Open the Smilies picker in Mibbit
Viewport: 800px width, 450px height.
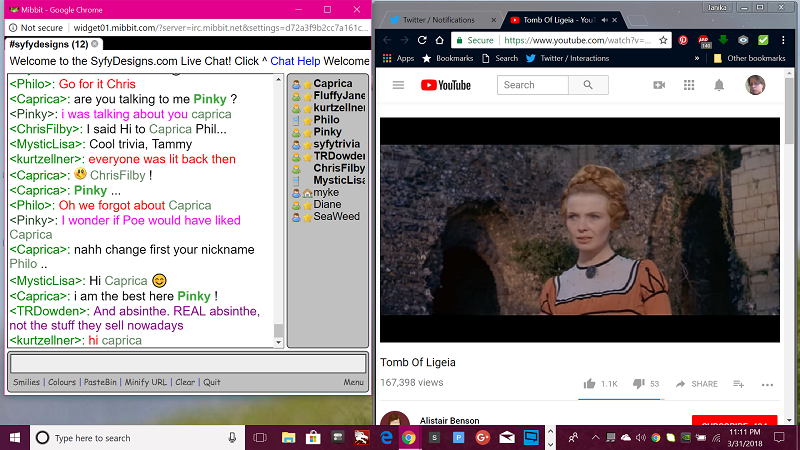click(x=27, y=382)
